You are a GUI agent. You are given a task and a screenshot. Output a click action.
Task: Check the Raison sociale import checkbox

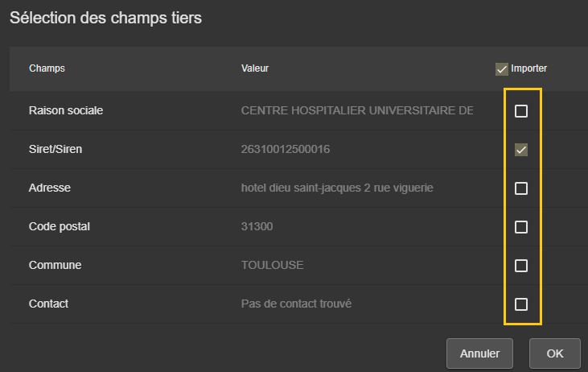521,111
